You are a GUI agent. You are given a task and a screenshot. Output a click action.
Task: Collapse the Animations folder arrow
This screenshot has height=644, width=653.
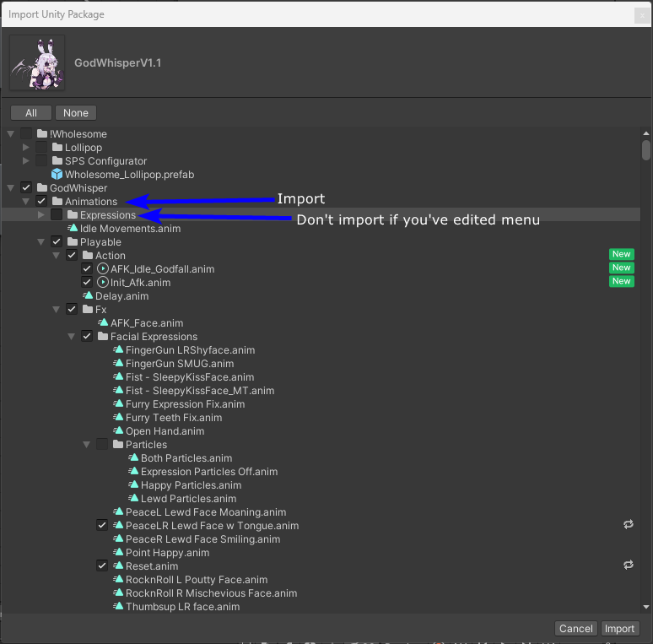point(26,201)
